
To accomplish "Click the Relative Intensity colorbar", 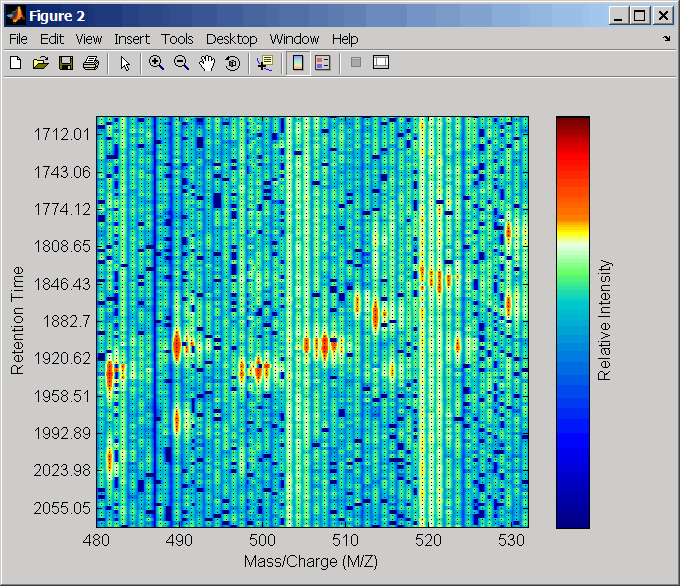I will 573,322.
